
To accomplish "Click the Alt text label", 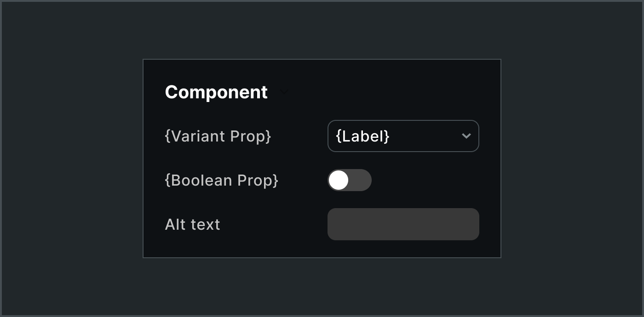I will (x=192, y=224).
